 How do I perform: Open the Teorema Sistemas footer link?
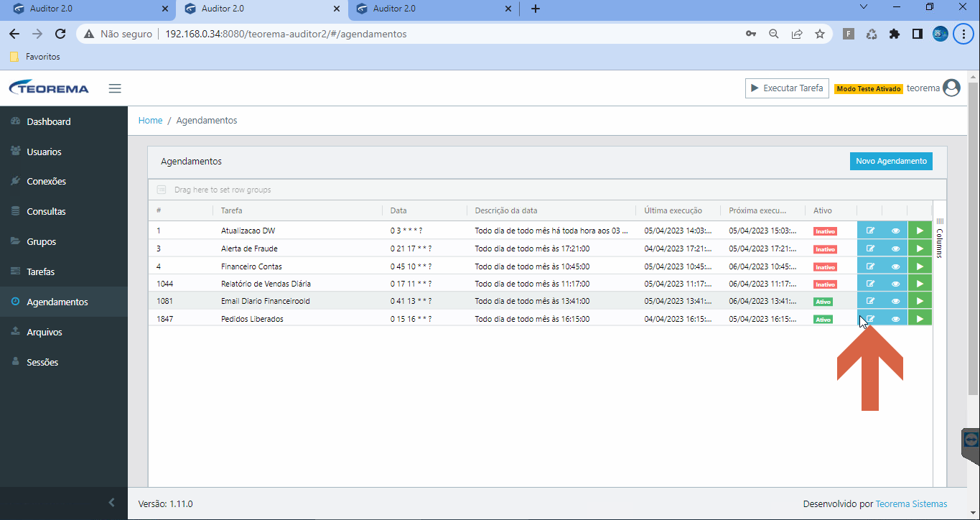point(911,504)
